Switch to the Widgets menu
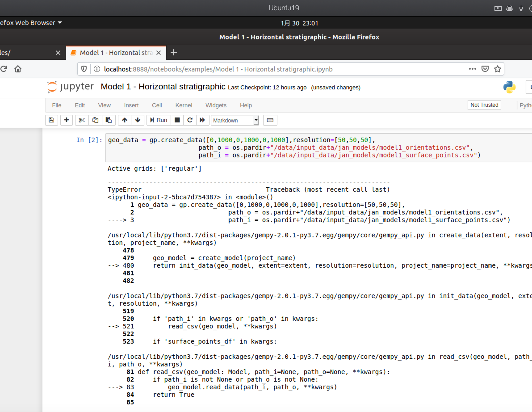Image resolution: width=532 pixels, height=412 pixels. 216,105
